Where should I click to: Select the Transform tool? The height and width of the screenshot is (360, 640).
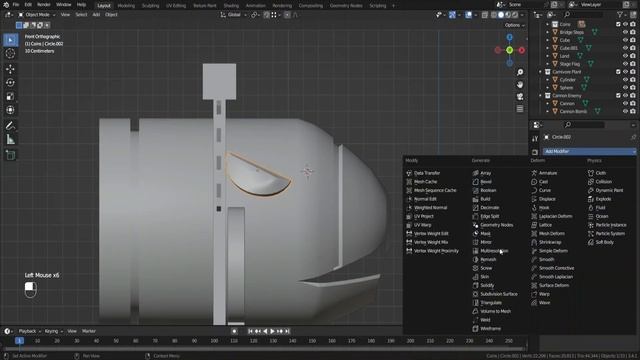coord(11,110)
